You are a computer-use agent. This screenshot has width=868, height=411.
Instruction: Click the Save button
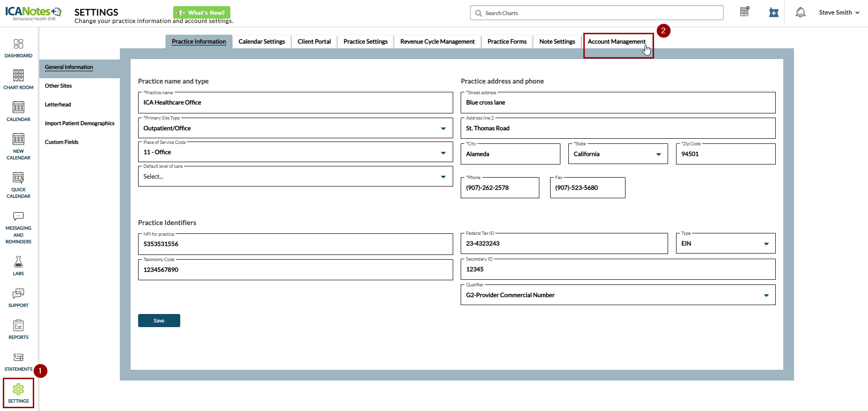(159, 321)
